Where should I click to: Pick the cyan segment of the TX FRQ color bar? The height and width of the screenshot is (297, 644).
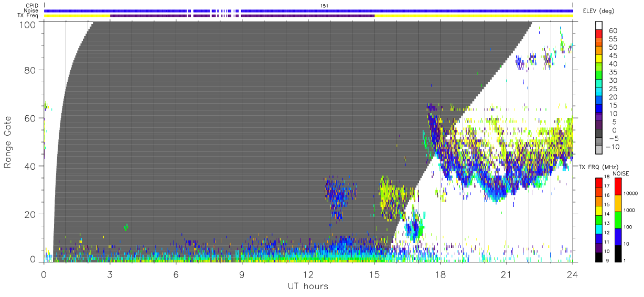(600, 228)
